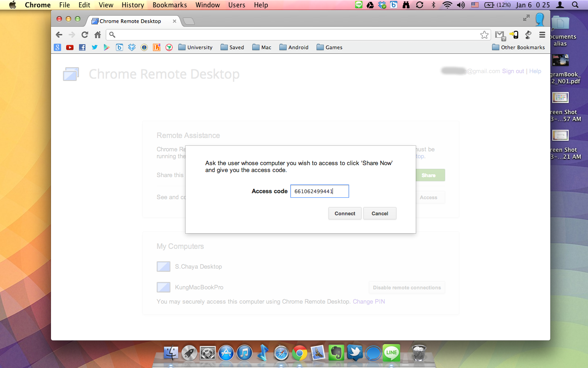Launch App Store from the Dock

pos(226,353)
